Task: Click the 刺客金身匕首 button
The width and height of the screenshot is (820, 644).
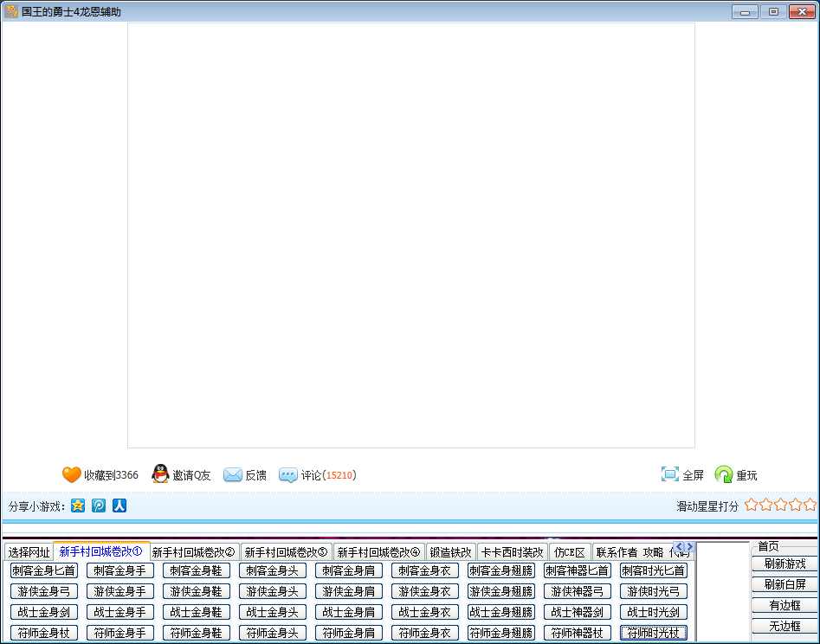Action: pos(43,570)
